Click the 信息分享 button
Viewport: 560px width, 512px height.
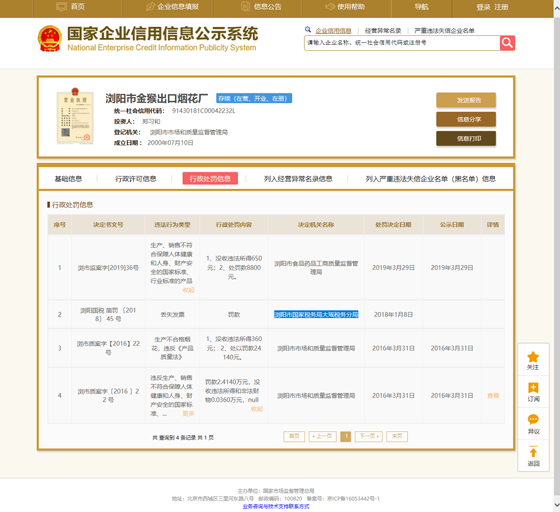tap(466, 119)
